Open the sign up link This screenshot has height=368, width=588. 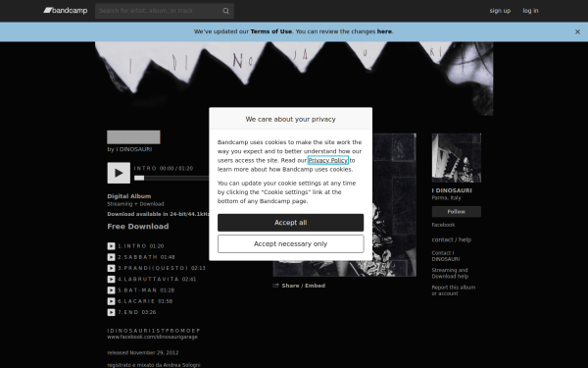pos(500,11)
